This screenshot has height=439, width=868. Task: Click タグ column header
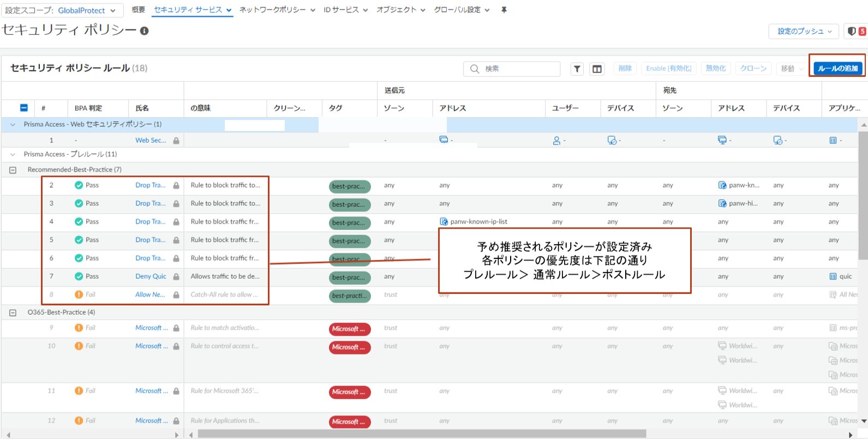point(336,108)
